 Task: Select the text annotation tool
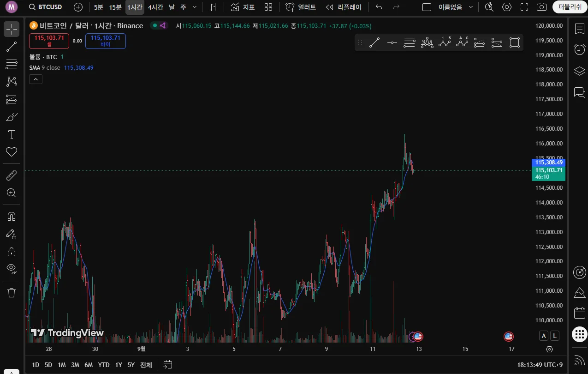[12, 134]
